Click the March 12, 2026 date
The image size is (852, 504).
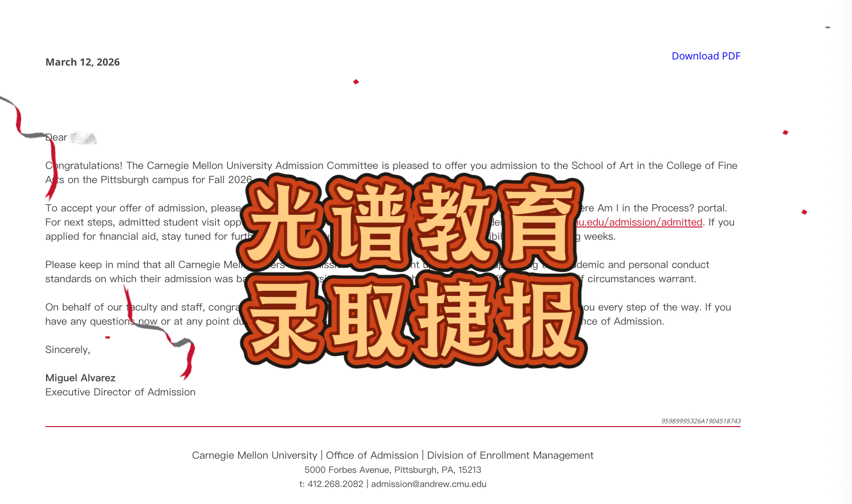click(83, 62)
